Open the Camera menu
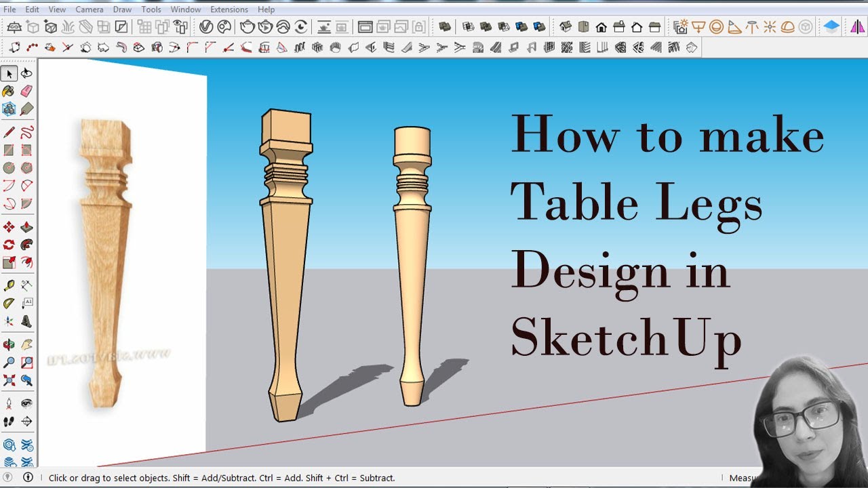The height and width of the screenshot is (488, 868). pyautogui.click(x=90, y=9)
